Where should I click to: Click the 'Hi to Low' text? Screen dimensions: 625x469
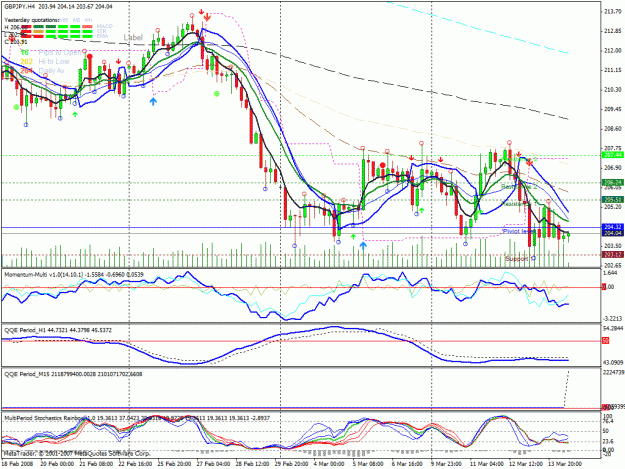pos(54,61)
